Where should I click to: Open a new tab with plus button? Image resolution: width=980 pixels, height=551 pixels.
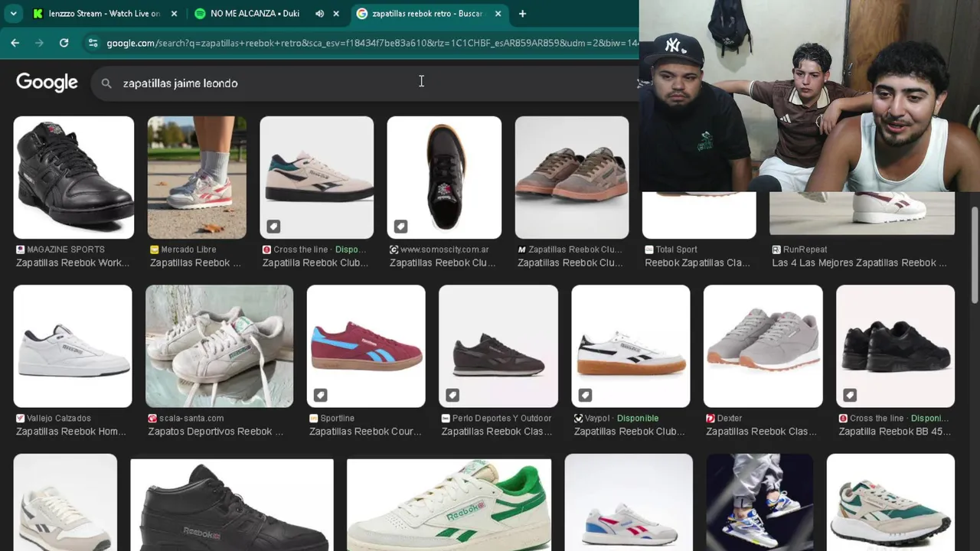pos(522,14)
